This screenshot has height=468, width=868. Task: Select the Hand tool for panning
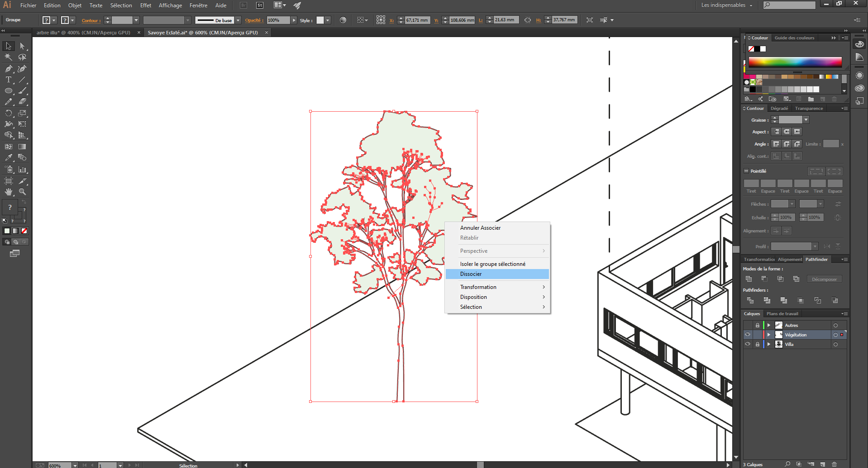[8, 191]
